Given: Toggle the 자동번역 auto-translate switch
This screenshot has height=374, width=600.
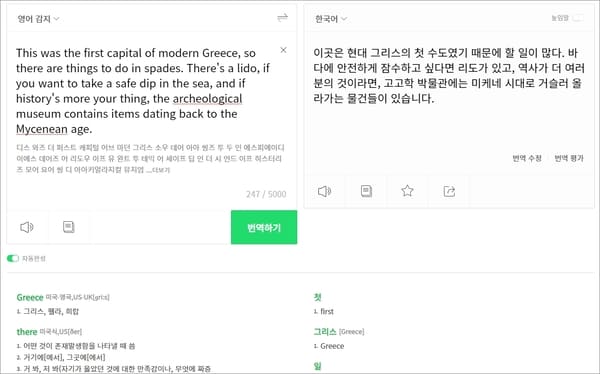Looking at the screenshot, I should tap(13, 258).
